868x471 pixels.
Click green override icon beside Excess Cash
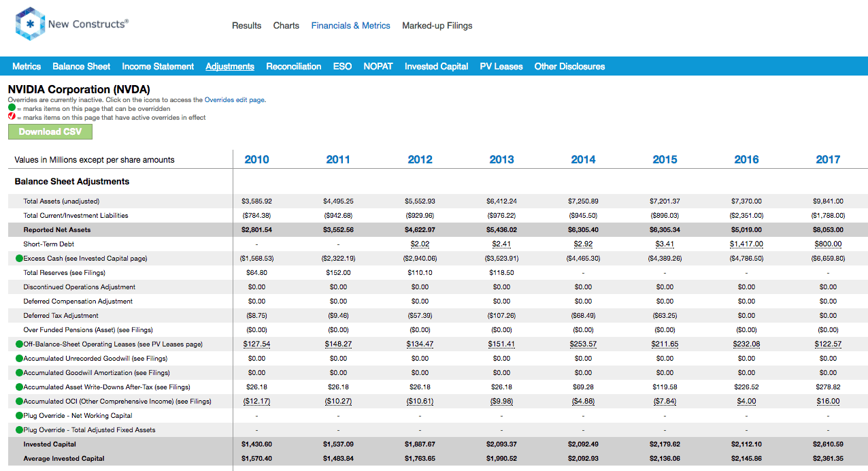pos(19,259)
